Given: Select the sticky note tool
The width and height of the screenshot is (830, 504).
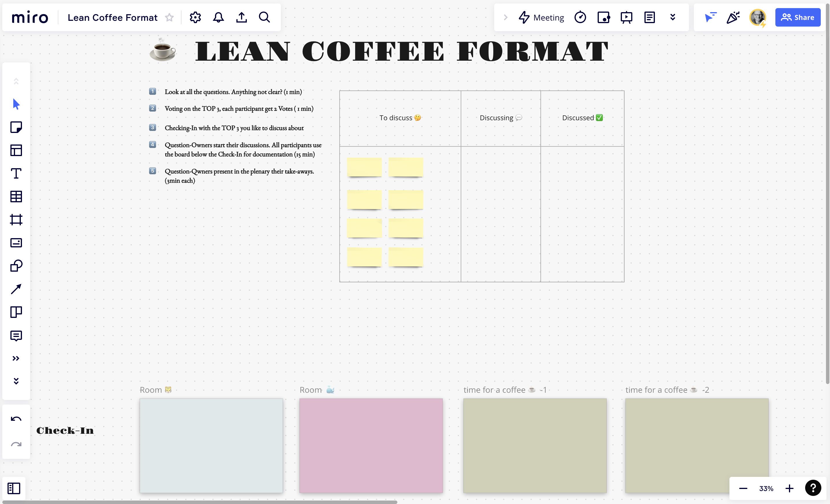Looking at the screenshot, I should click(x=16, y=127).
